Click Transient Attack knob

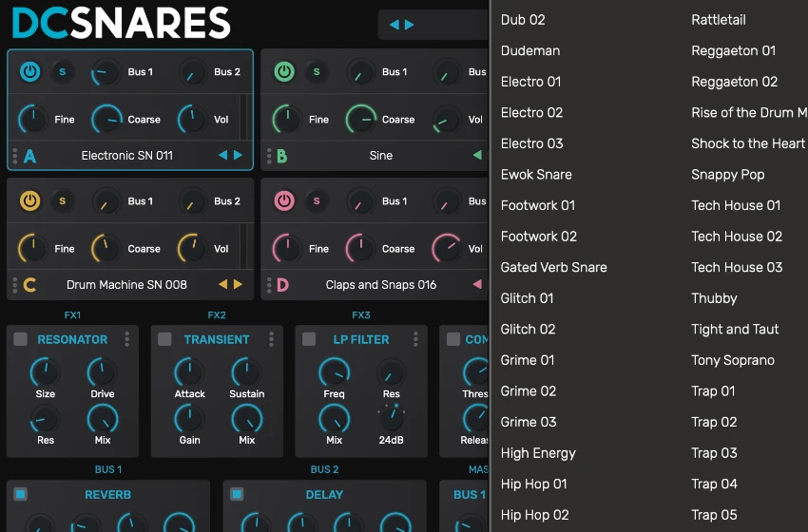coord(189,371)
